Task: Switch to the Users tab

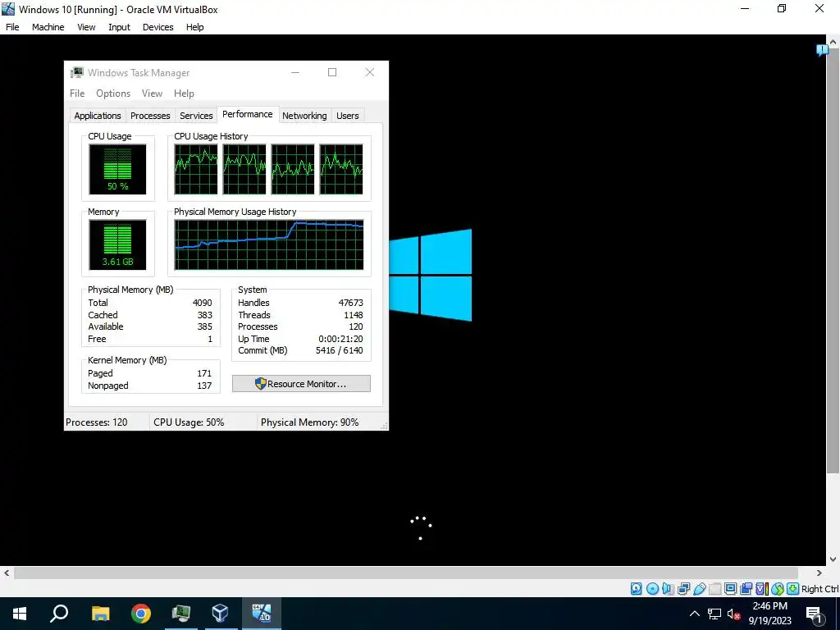Action: [x=348, y=116]
